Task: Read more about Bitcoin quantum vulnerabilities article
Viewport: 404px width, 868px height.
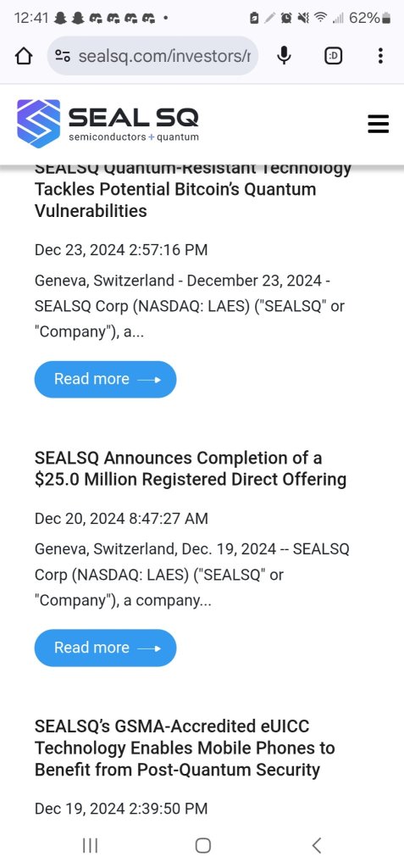Action: [x=105, y=379]
